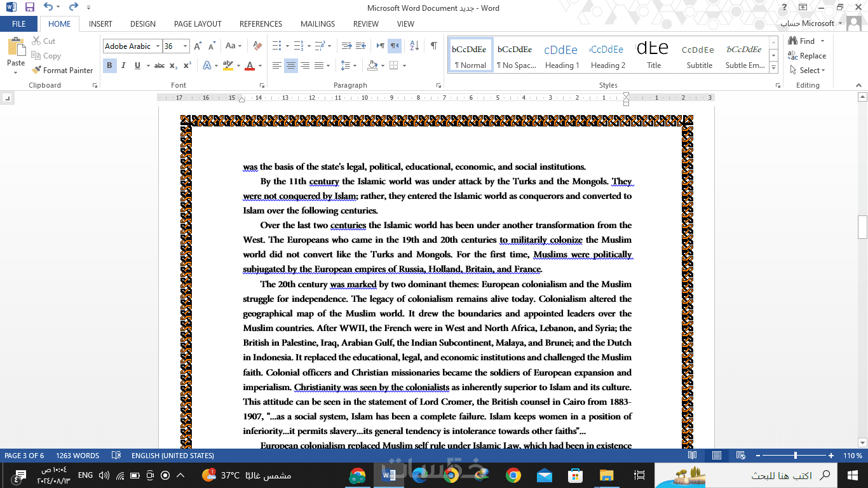Toggle Right-to-Left text direction button

(395, 46)
